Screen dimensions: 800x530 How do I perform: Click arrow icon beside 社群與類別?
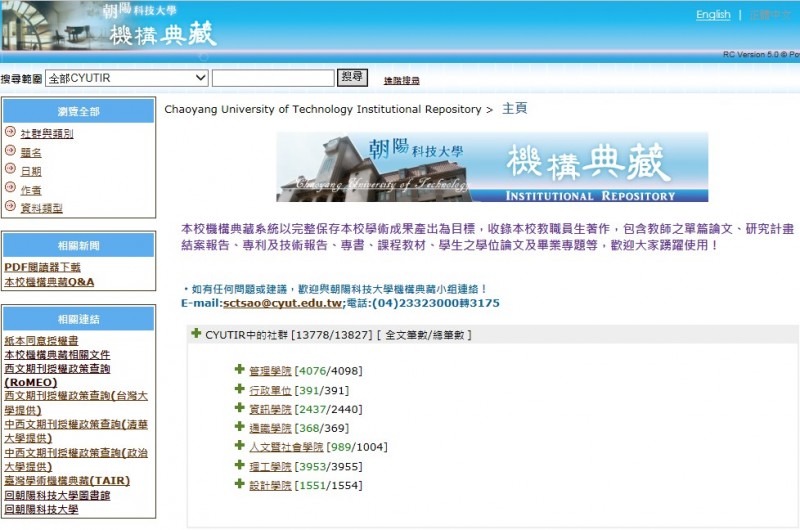point(10,132)
